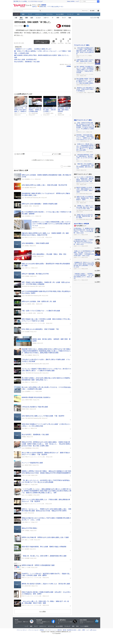Click the ログイン link in header
The width and height of the screenshot is (113, 644).
(x=35, y=7)
